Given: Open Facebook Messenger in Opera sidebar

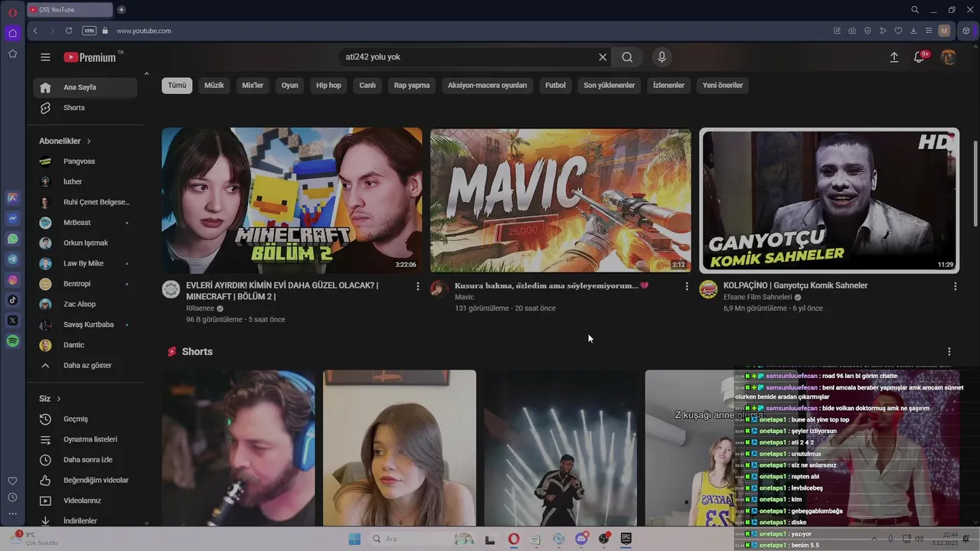Looking at the screenshot, I should tap(13, 218).
